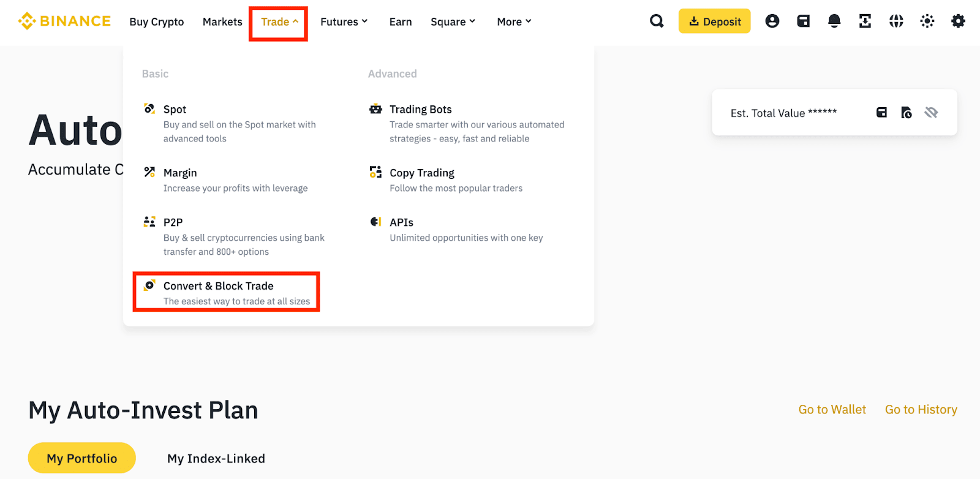Click history icon in Est. Total Value card
The image size is (980, 479).
tap(907, 113)
